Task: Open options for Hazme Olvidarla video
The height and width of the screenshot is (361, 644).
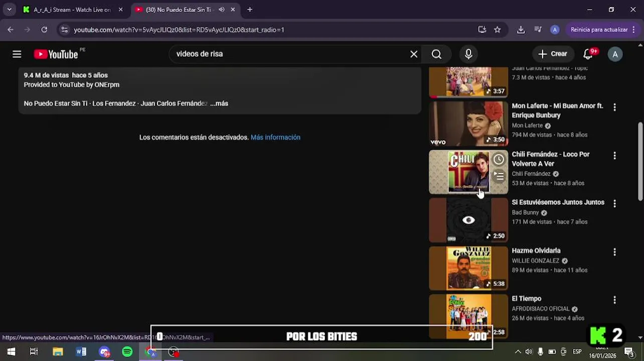Action: tap(614, 252)
